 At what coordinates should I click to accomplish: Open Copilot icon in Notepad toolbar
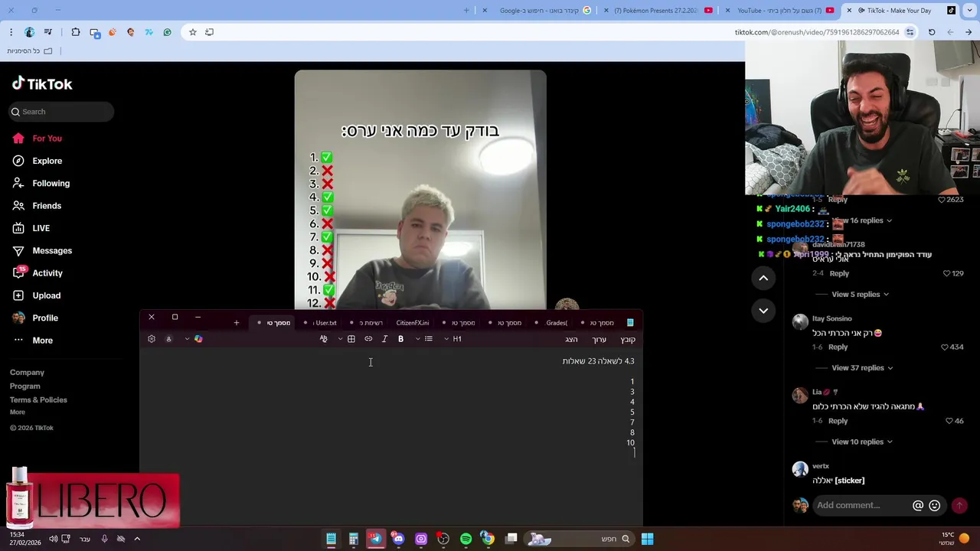198,339
